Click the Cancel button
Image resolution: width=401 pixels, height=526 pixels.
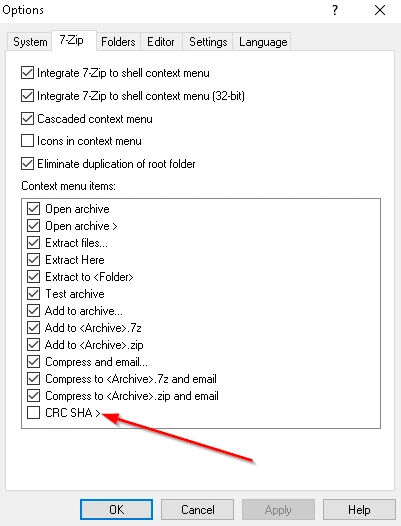(x=198, y=510)
